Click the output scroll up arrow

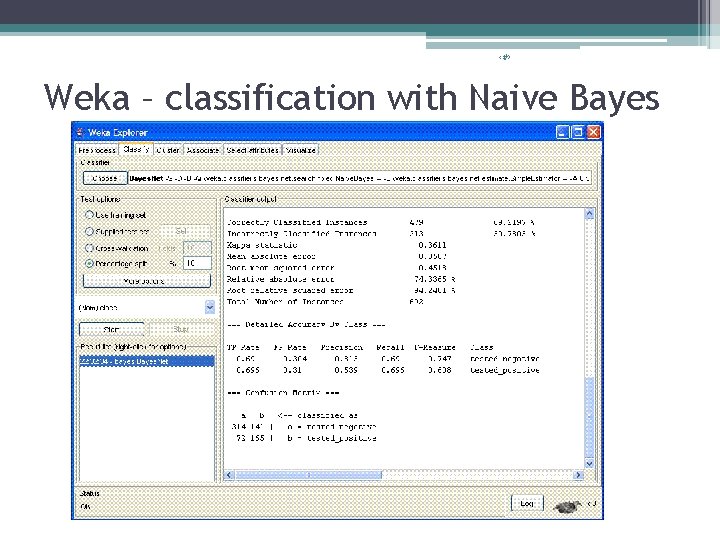pos(590,214)
